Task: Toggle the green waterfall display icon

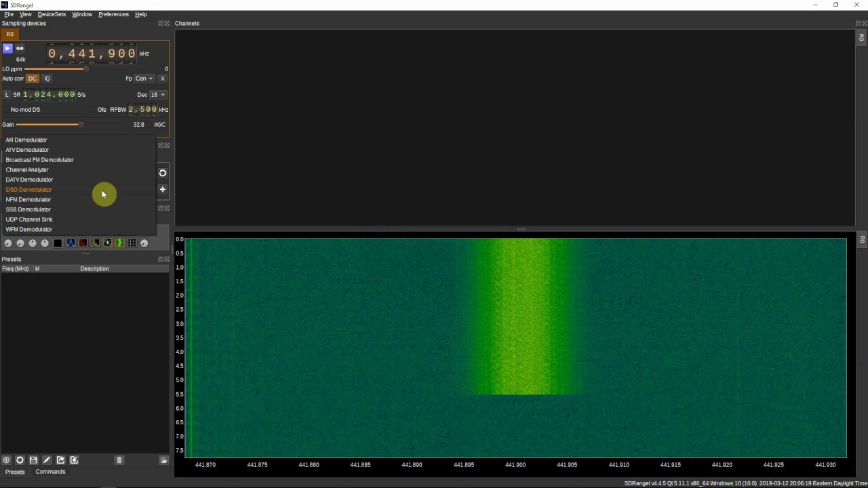Action: [x=119, y=243]
